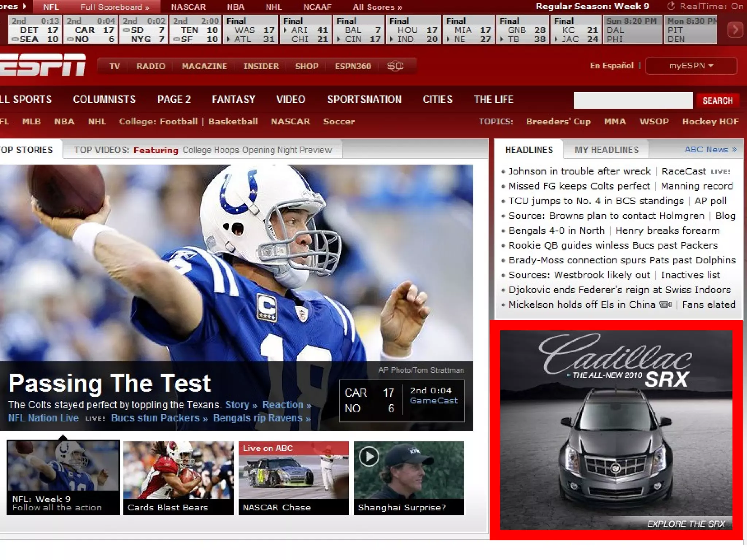Viewport: 747px width, 560px height.
Task: Click into the search text field
Action: [x=633, y=101]
